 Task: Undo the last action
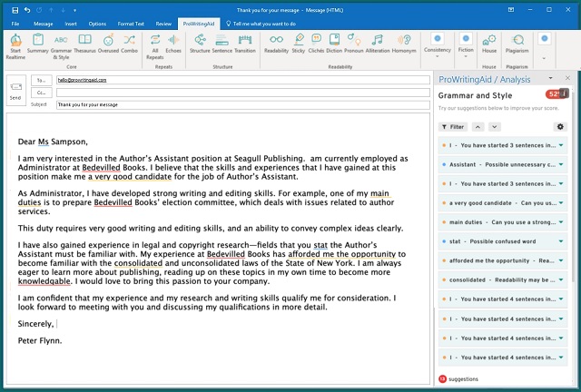(x=27, y=10)
